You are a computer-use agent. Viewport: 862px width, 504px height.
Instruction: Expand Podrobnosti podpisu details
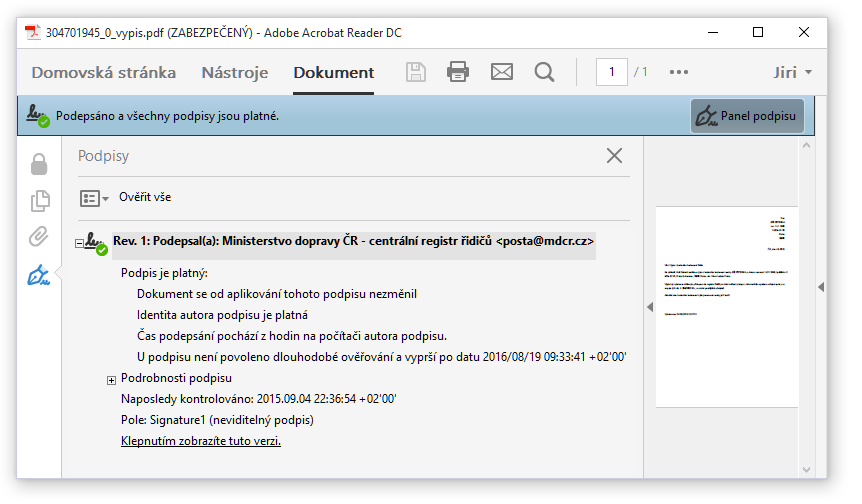point(111,379)
